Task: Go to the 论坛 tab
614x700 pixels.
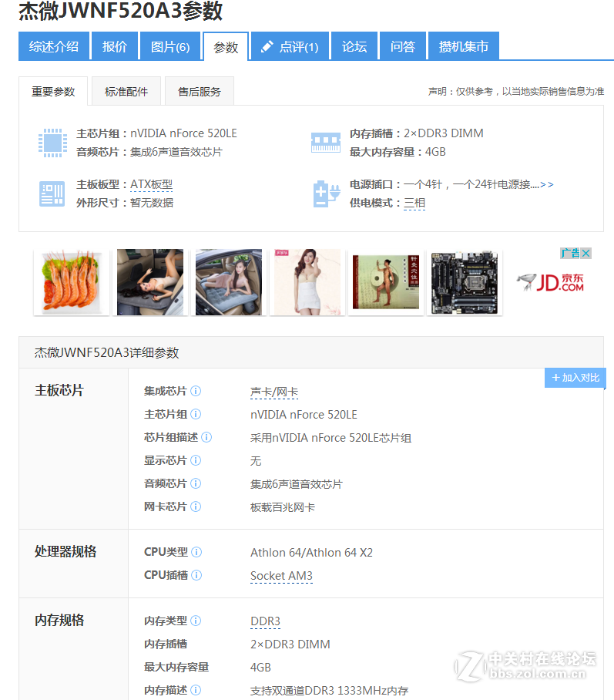Action: coord(354,46)
